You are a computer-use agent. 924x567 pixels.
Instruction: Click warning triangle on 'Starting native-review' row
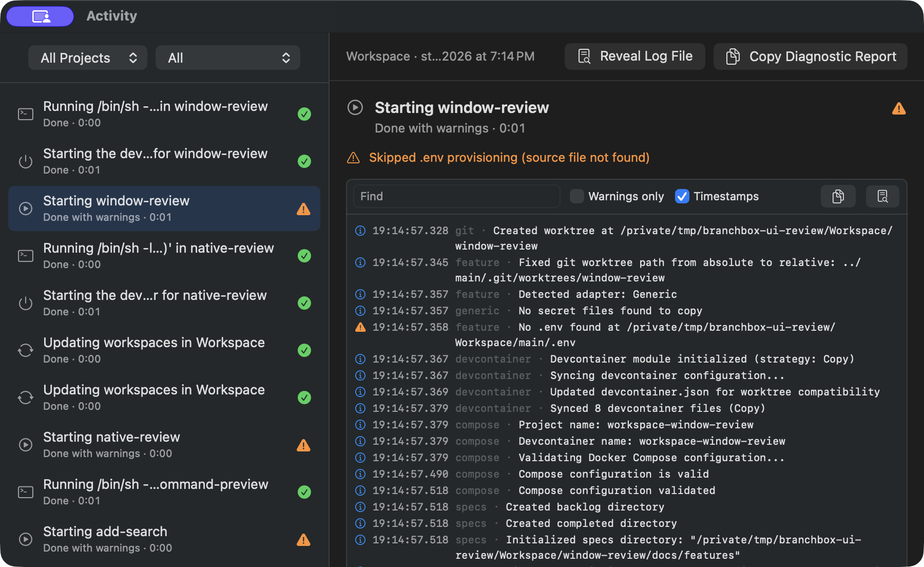click(x=304, y=445)
